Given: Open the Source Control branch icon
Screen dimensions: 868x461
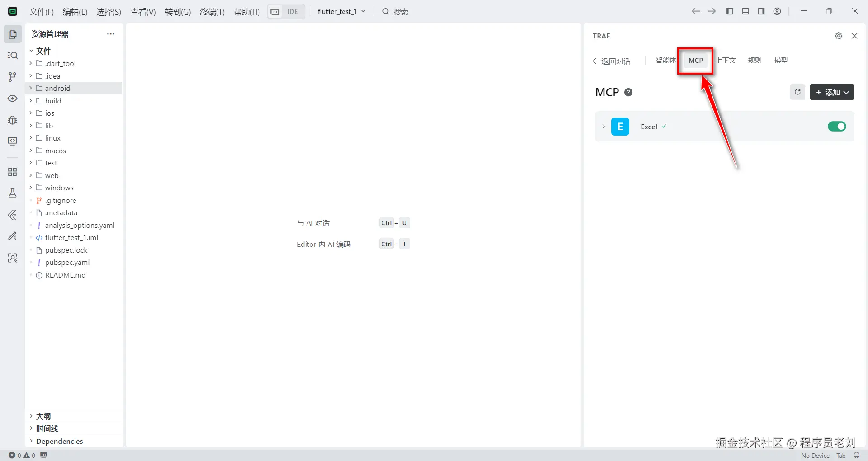Looking at the screenshot, I should [x=13, y=77].
